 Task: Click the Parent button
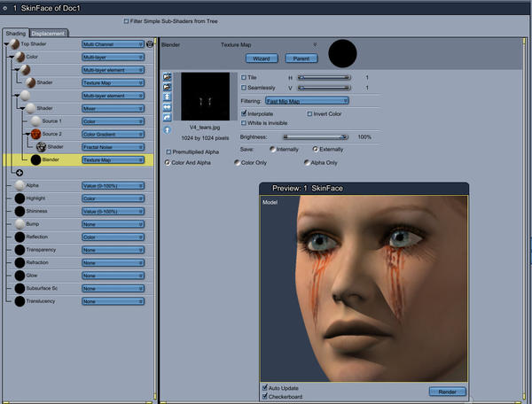pyautogui.click(x=301, y=58)
